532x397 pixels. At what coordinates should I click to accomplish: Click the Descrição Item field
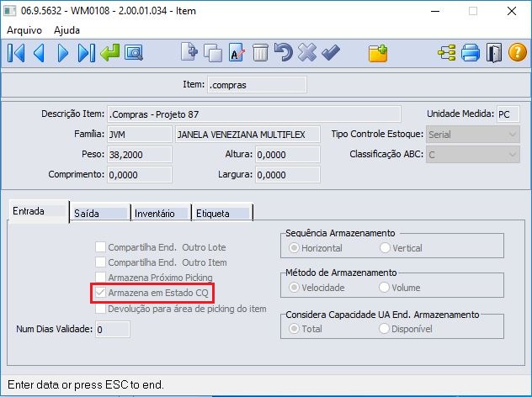254,114
